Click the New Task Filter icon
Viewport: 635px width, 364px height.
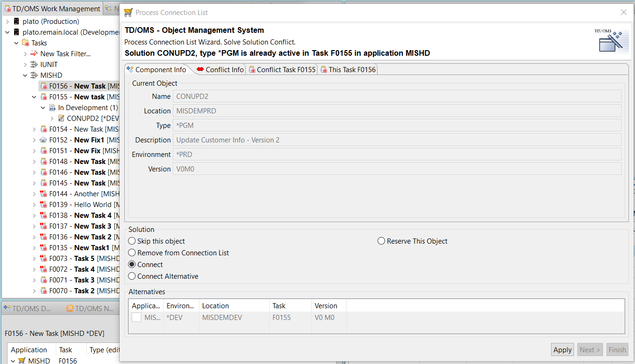tap(34, 54)
